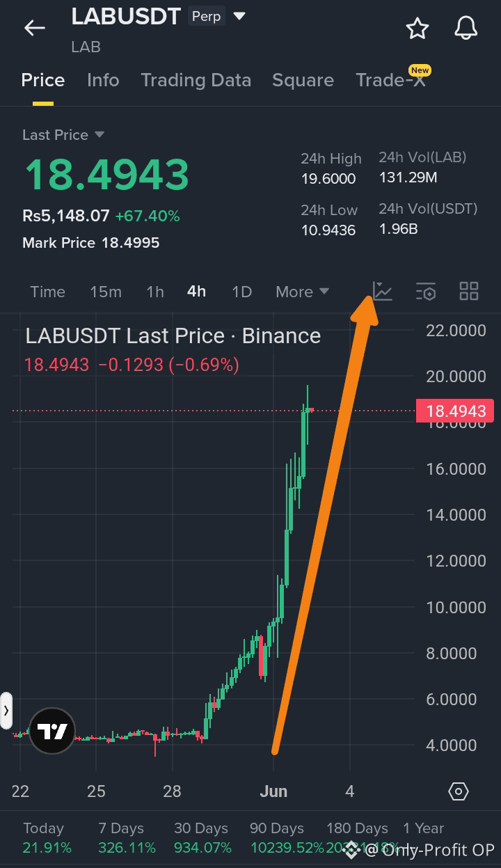Select the 1D interval
The image size is (501, 868).
coord(241,292)
